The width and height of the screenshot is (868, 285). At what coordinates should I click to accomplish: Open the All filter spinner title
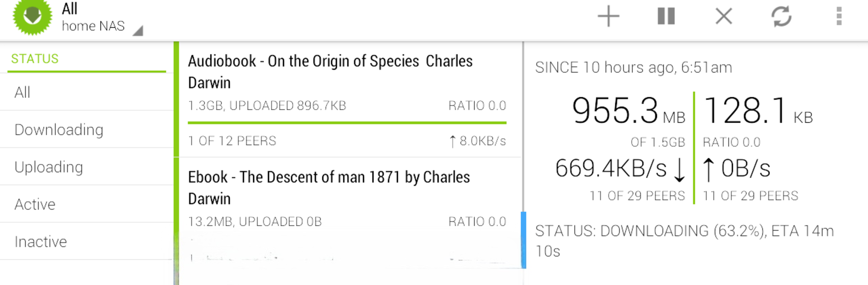70,9
